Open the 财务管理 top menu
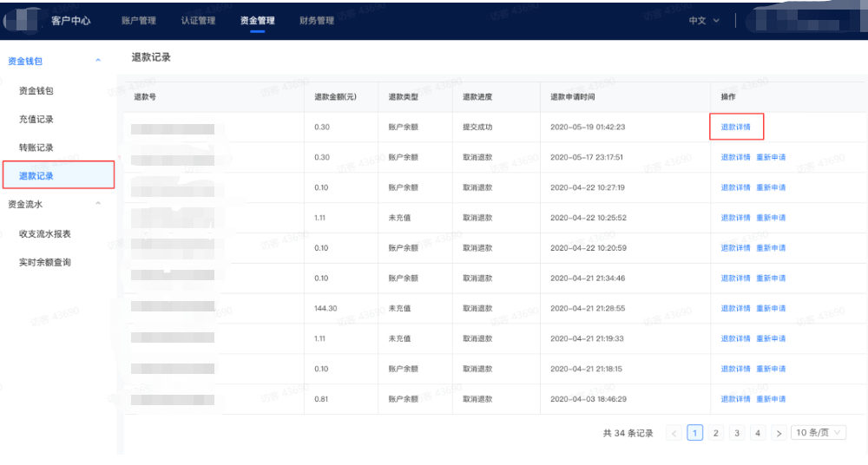Viewport: 868px width, 465px height. point(316,21)
